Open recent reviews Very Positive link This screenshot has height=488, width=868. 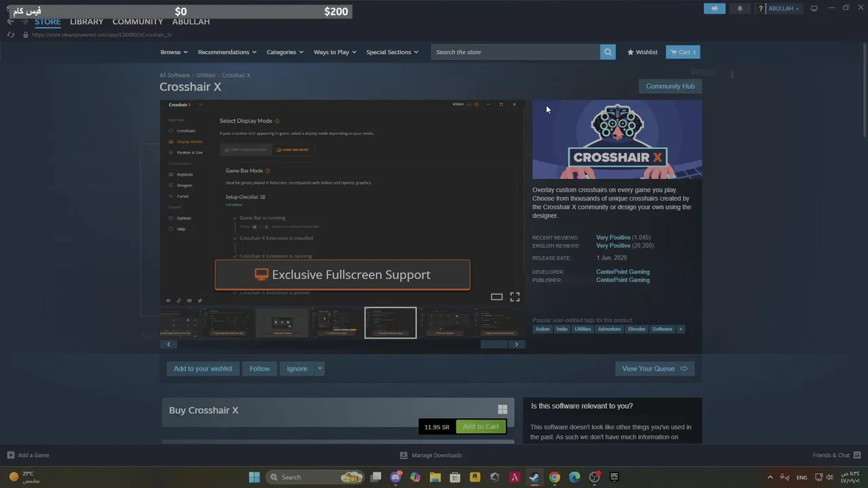613,238
